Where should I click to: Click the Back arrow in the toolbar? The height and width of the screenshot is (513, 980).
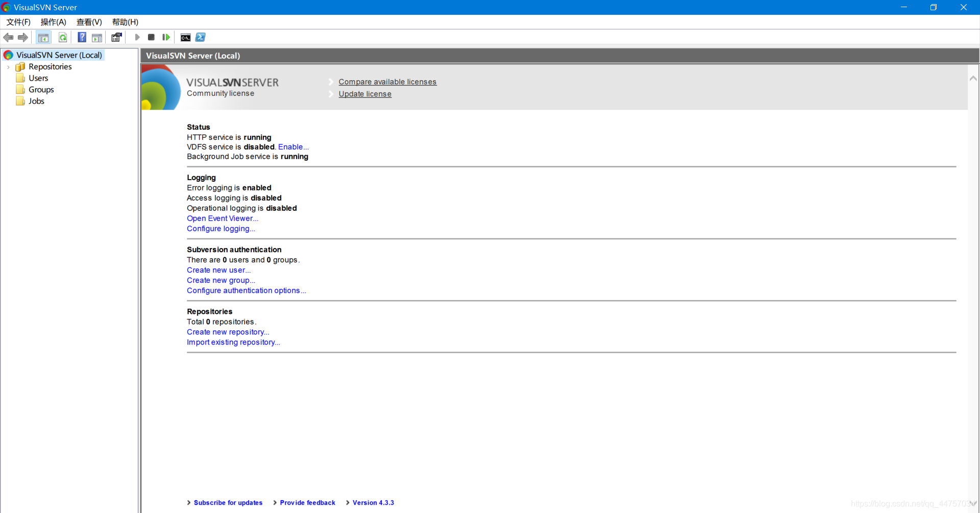(8, 37)
